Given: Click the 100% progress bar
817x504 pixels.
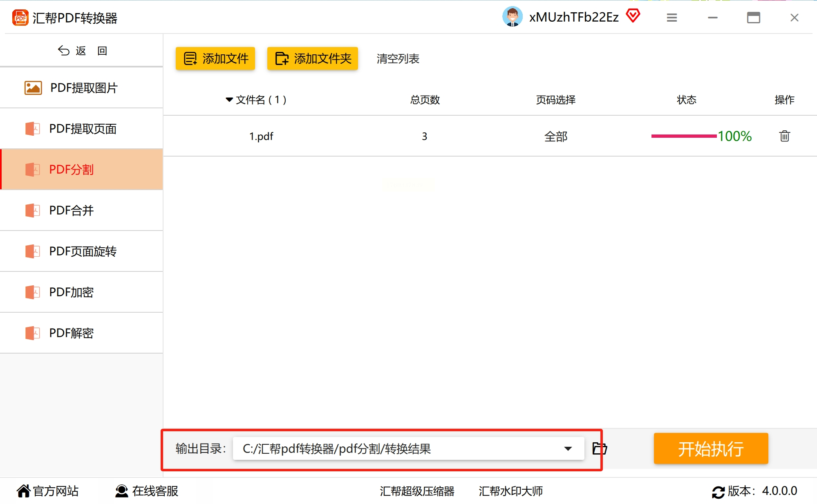Looking at the screenshot, I should [x=683, y=136].
